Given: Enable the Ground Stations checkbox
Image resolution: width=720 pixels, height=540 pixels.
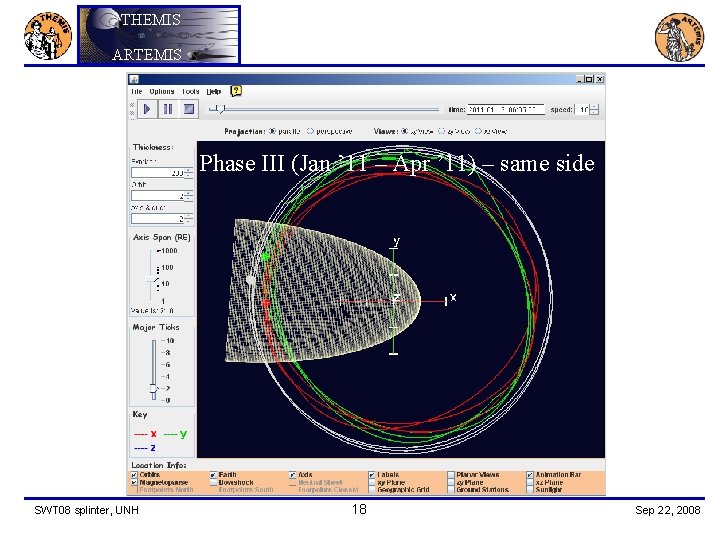Looking at the screenshot, I should (x=450, y=490).
